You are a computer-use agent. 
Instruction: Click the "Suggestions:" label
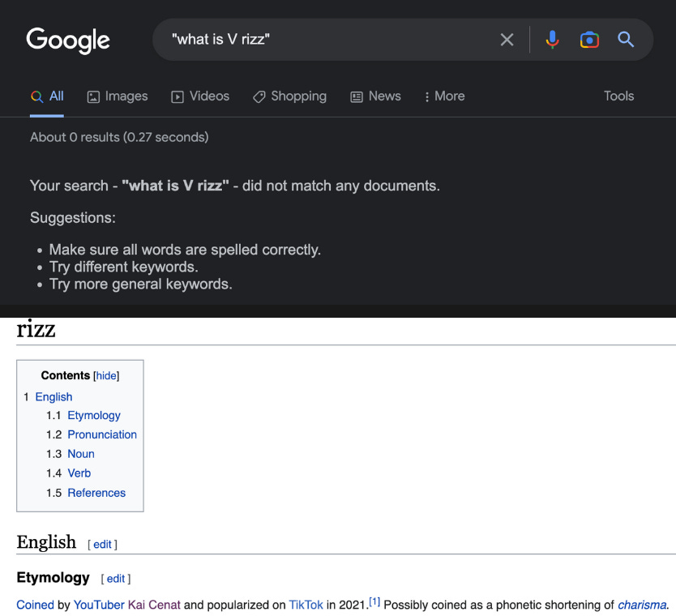(x=73, y=218)
